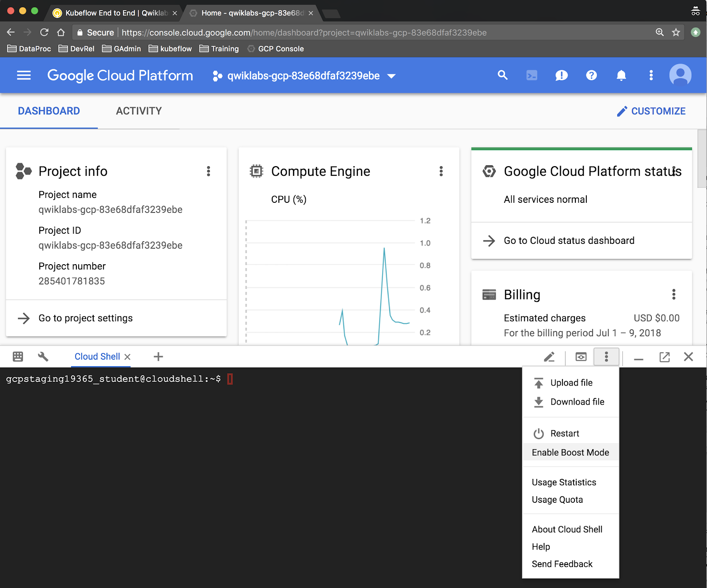707x588 pixels.
Task: Open Cloud Shell web preview icon
Action: tap(581, 357)
